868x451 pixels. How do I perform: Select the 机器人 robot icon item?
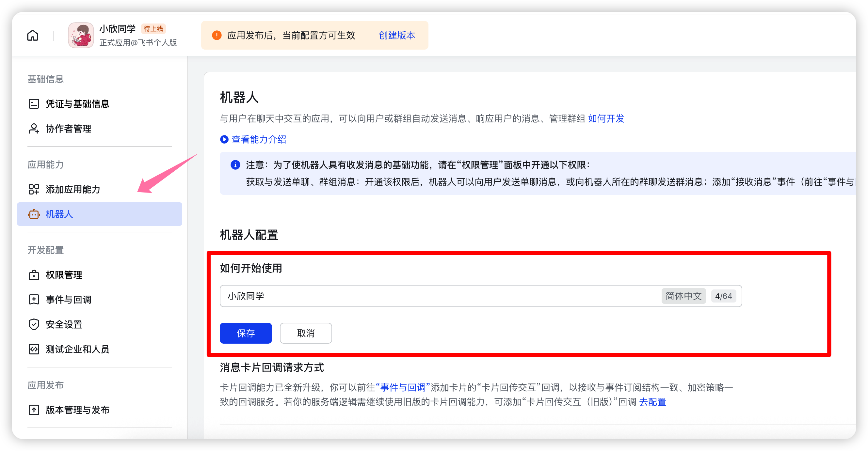point(34,214)
